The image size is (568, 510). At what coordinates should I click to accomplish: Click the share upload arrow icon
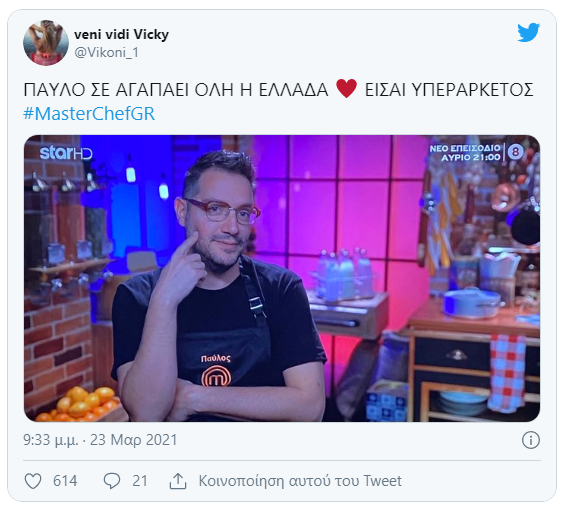[x=178, y=481]
